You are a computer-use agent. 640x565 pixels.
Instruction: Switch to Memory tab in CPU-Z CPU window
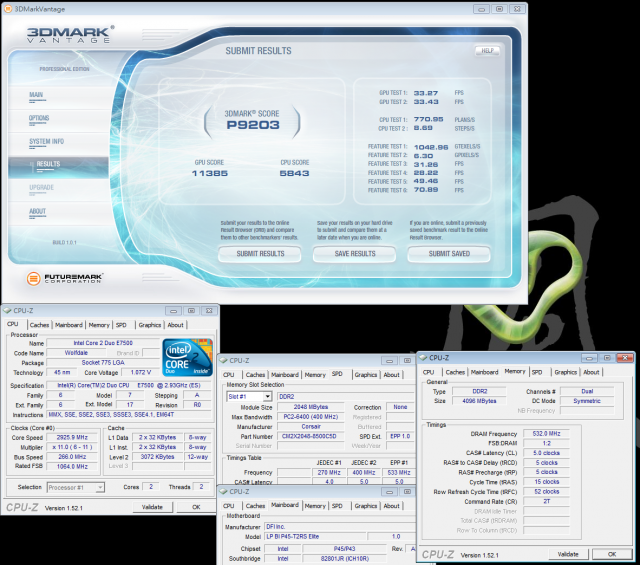click(99, 325)
